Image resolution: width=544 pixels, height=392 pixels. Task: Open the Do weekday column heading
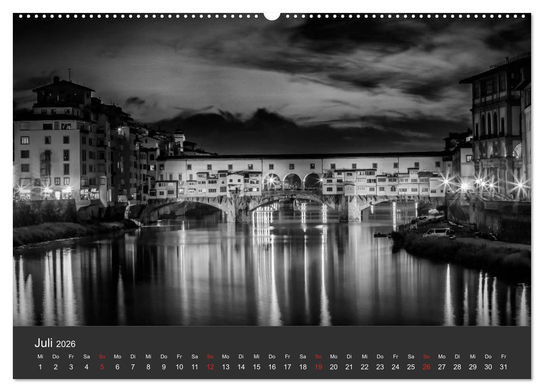[x=55, y=357]
